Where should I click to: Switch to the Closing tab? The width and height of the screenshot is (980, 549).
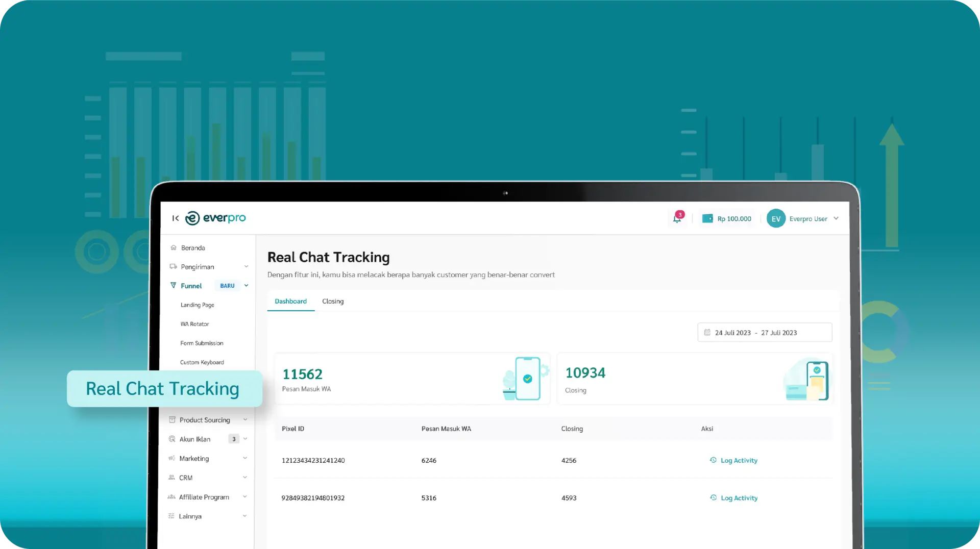[x=333, y=302]
